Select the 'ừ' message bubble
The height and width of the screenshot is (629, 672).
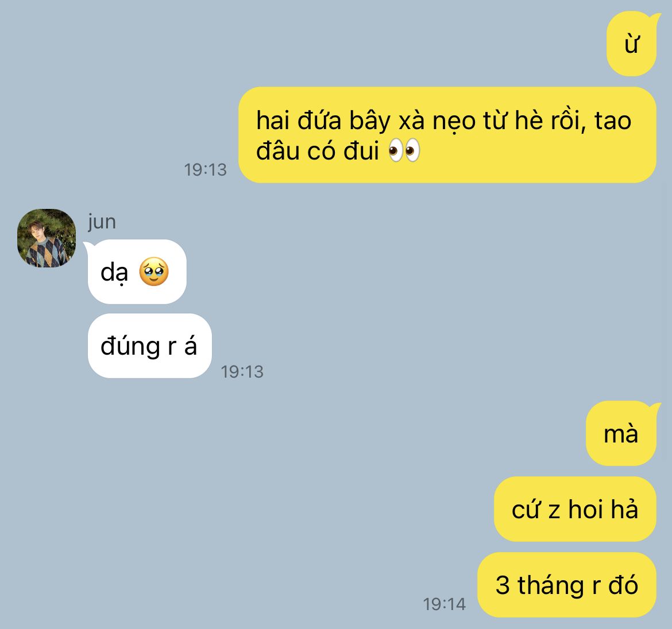click(632, 44)
